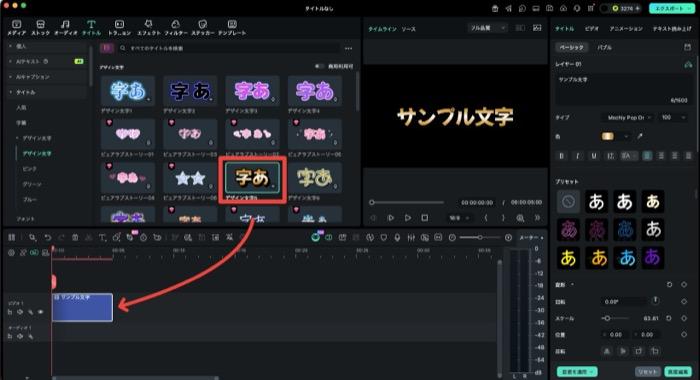Select the ピンク subcategory

(x=29, y=169)
